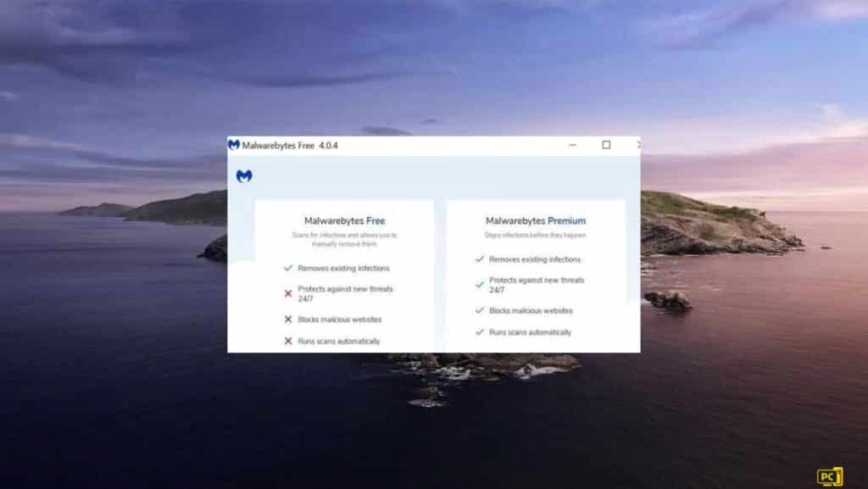Select the "Malwarebytes Free" card heading

pos(344,220)
